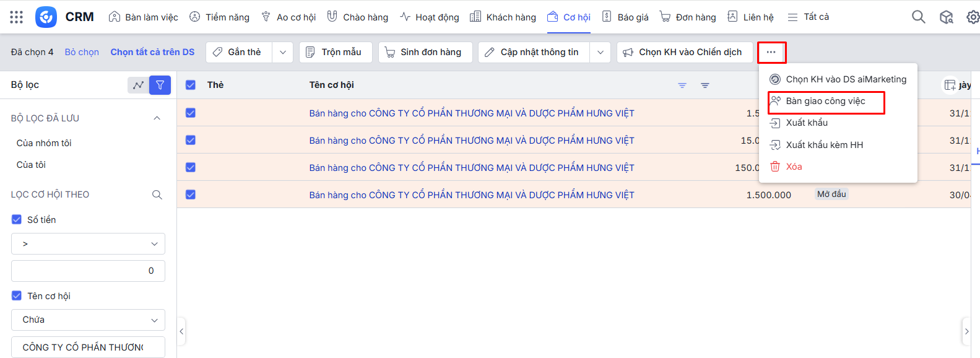Open global search magnifier icon
The width and height of the screenshot is (980, 358).
(x=919, y=17)
